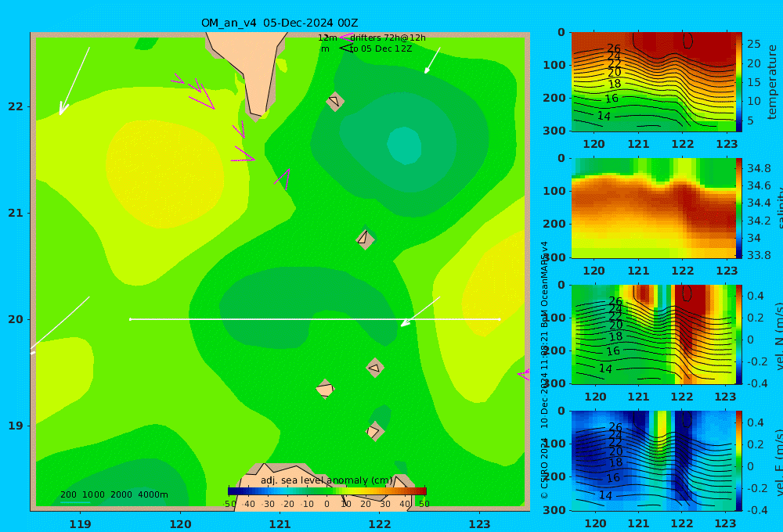Click the 25 tick on temperature colorbar
This screenshot has width=783, height=532.
(753, 44)
